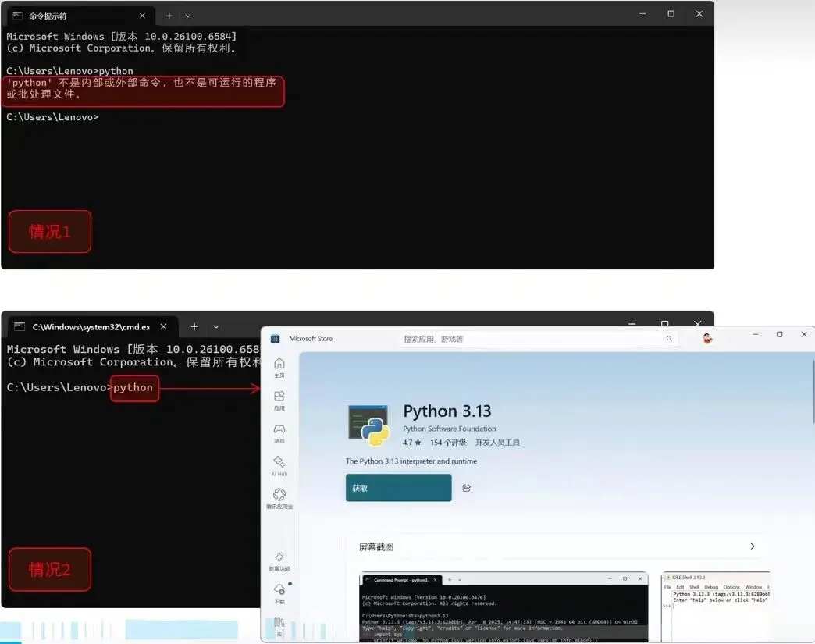Close the C:\Windows\system32\cmd.exe tab

(x=163, y=326)
